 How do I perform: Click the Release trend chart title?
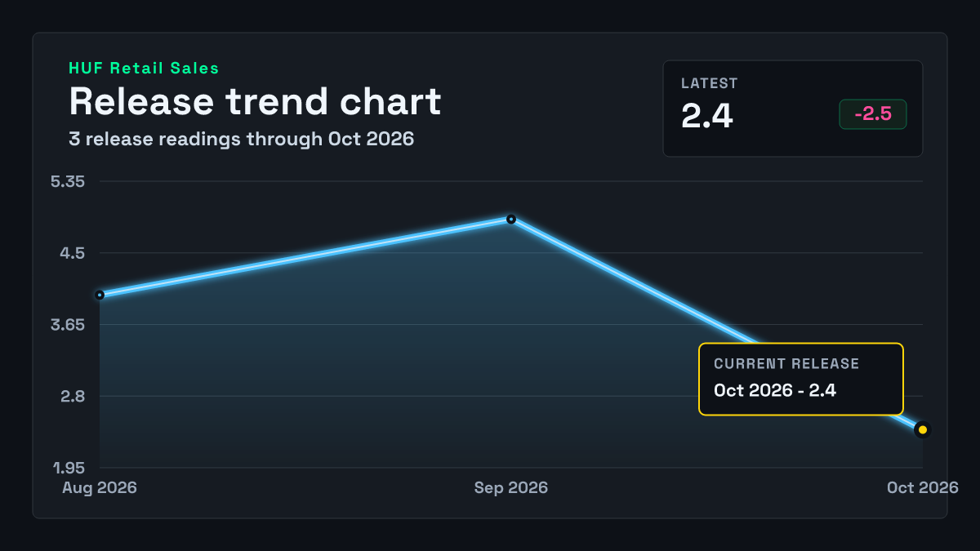(255, 101)
